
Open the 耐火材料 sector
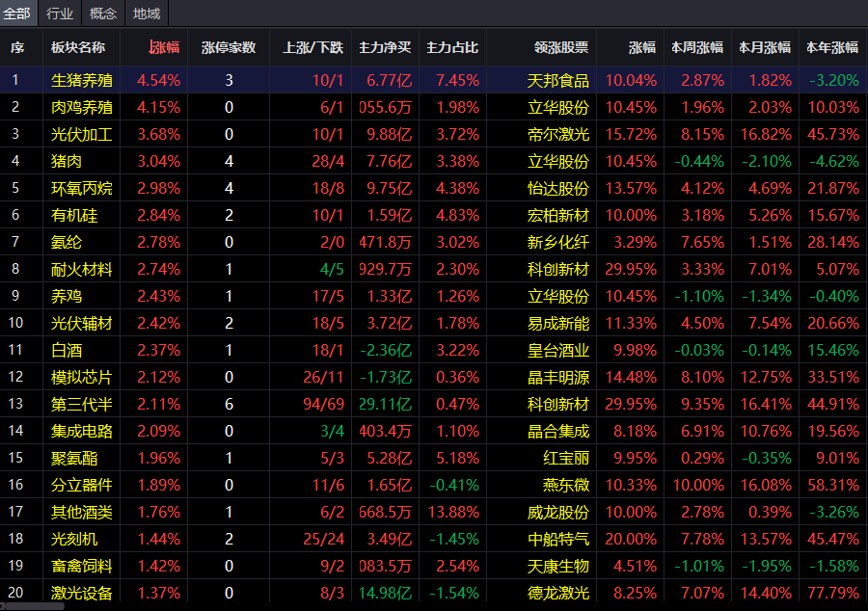(x=82, y=269)
